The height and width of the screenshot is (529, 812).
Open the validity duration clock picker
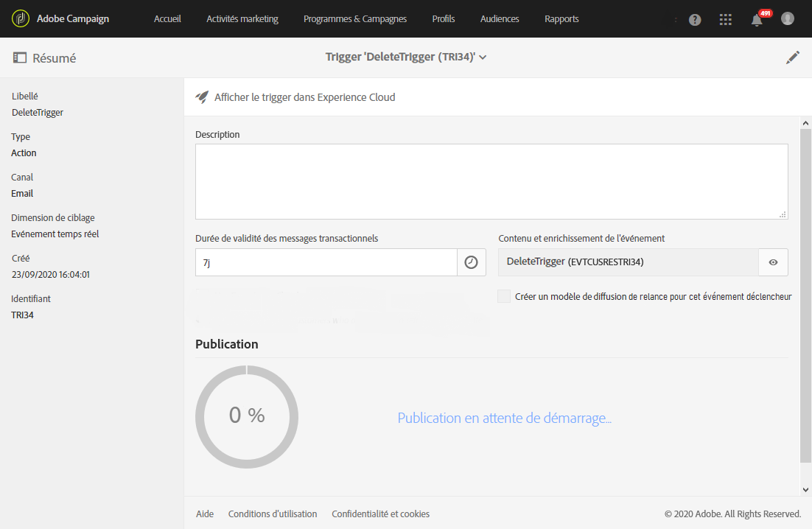coord(472,262)
